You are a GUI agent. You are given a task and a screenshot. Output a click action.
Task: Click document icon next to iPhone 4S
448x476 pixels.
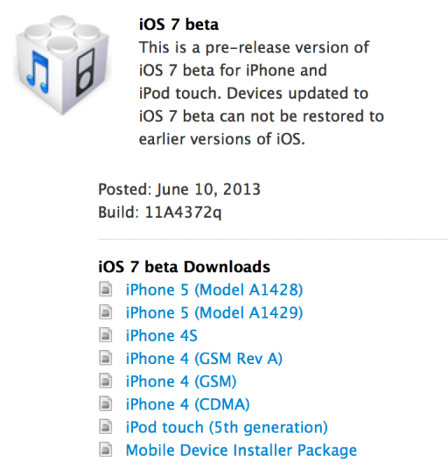pos(106,336)
